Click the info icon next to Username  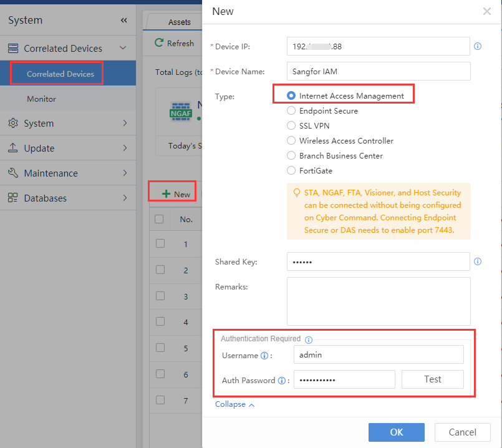pos(264,356)
